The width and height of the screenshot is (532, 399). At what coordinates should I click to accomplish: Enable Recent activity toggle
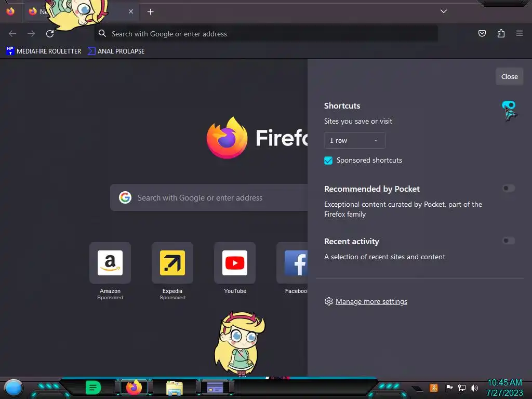click(x=509, y=241)
